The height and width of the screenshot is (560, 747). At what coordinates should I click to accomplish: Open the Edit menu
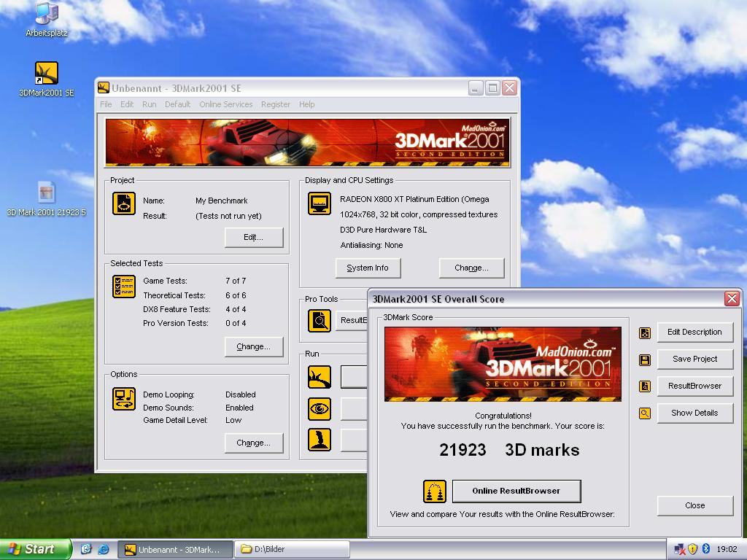coord(127,104)
